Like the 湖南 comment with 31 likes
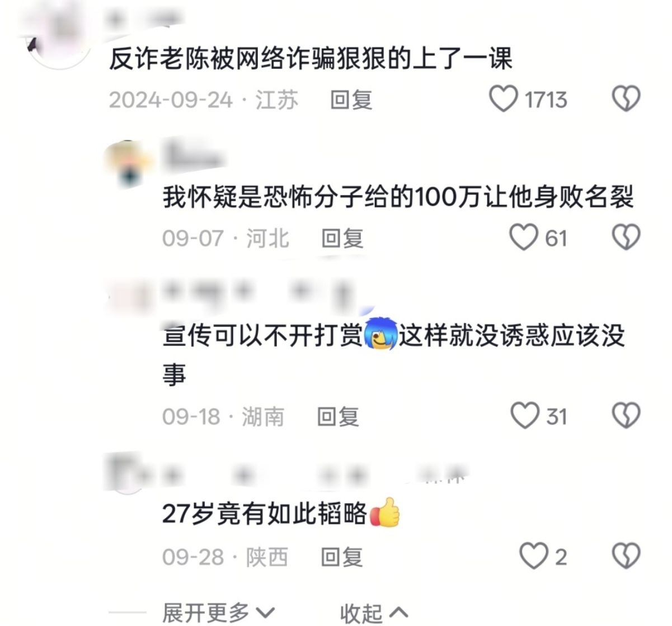The height and width of the screenshot is (626, 672). coord(524,416)
